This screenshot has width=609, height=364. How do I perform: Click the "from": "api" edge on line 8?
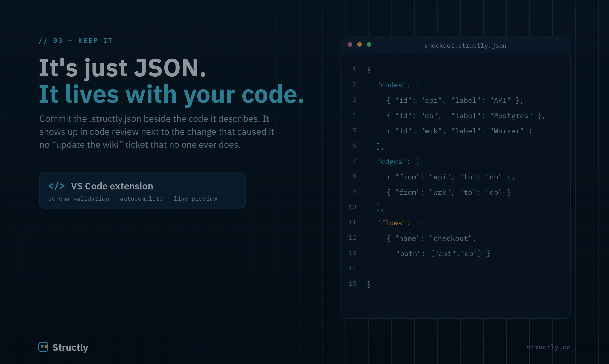[x=451, y=177]
